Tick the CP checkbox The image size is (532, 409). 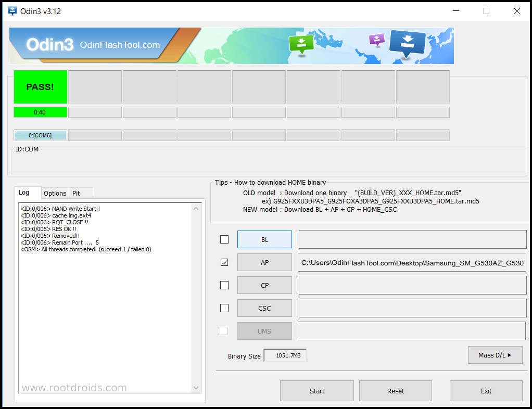click(224, 285)
